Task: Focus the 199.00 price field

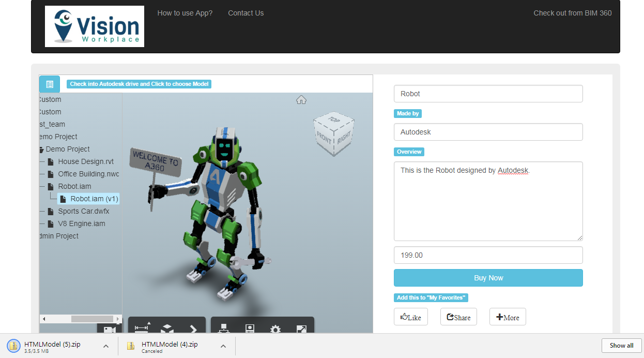Action: [488, 255]
